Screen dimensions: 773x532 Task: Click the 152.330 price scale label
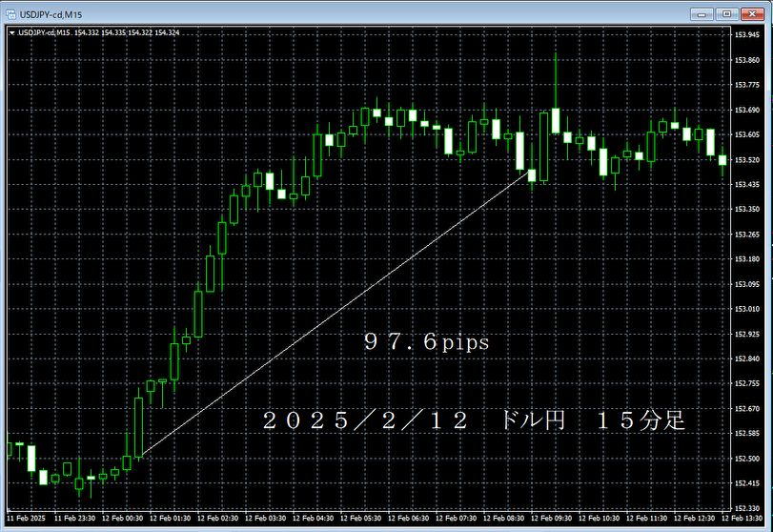(x=747, y=508)
